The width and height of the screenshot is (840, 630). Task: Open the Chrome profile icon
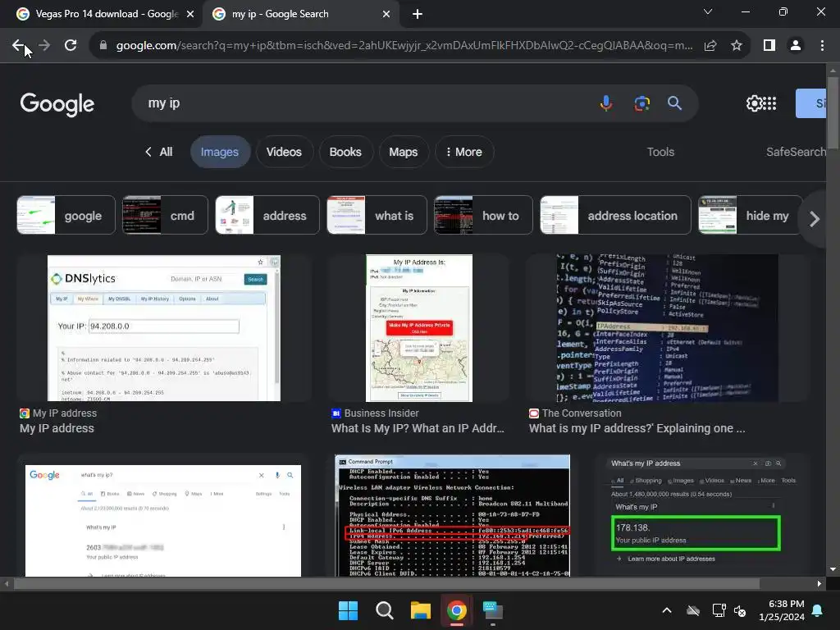(796, 46)
